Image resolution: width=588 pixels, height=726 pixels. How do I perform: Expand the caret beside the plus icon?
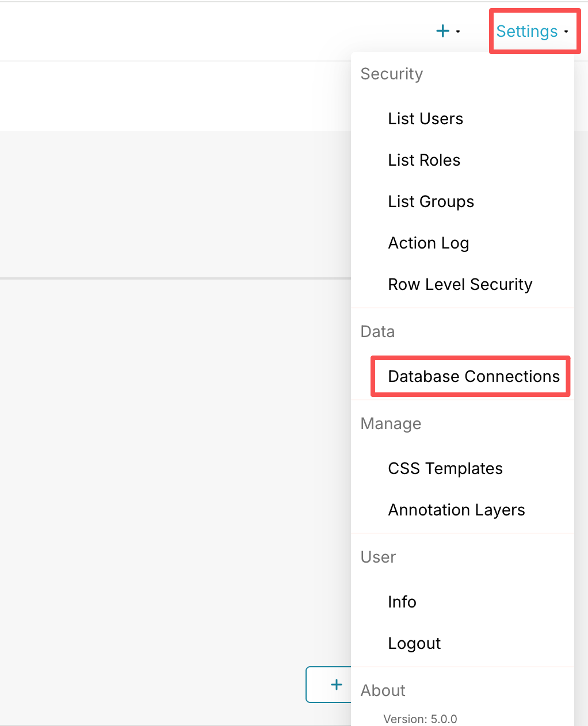(x=458, y=32)
